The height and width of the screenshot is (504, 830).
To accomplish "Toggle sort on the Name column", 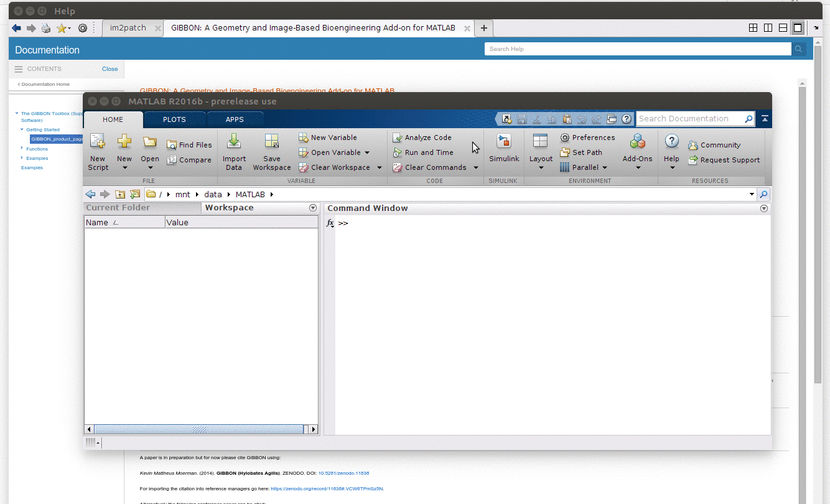I will pos(124,222).
